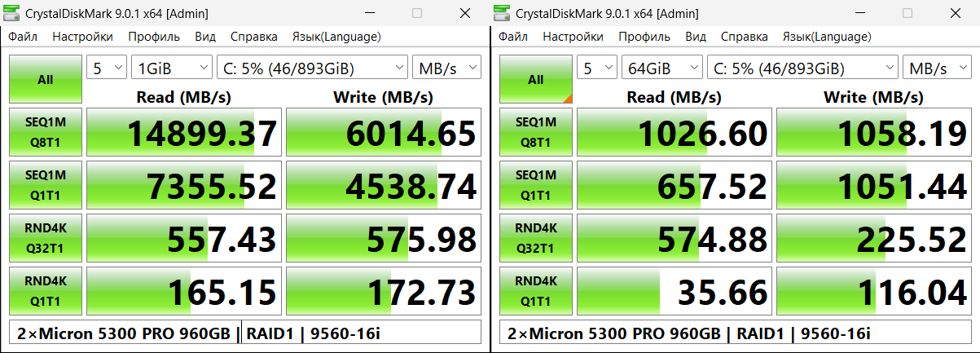Open MB/s unit dropdown in right window
Screen dimensions: 980x353
(x=937, y=68)
